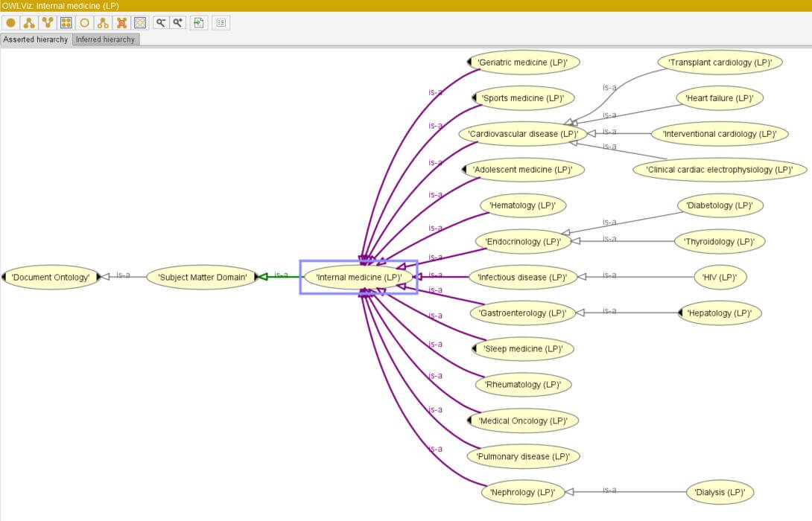Select the 'Infectious disease (LP)' node
The height and width of the screenshot is (521, 812).
[522, 277]
